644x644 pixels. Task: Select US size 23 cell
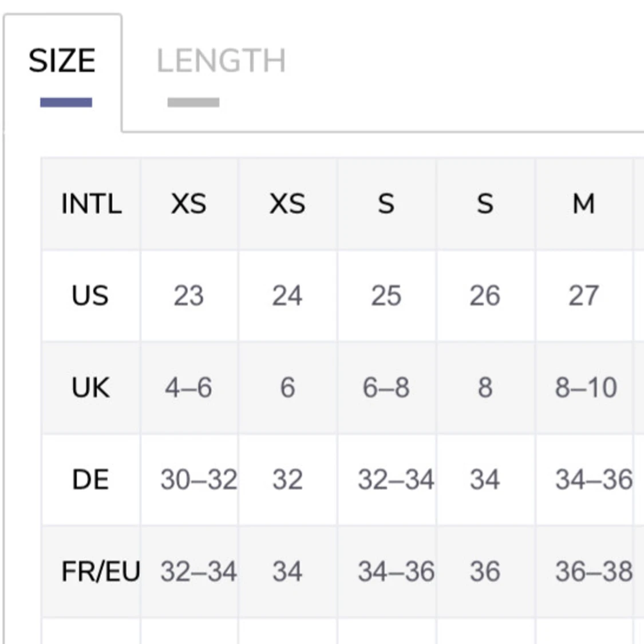click(189, 296)
